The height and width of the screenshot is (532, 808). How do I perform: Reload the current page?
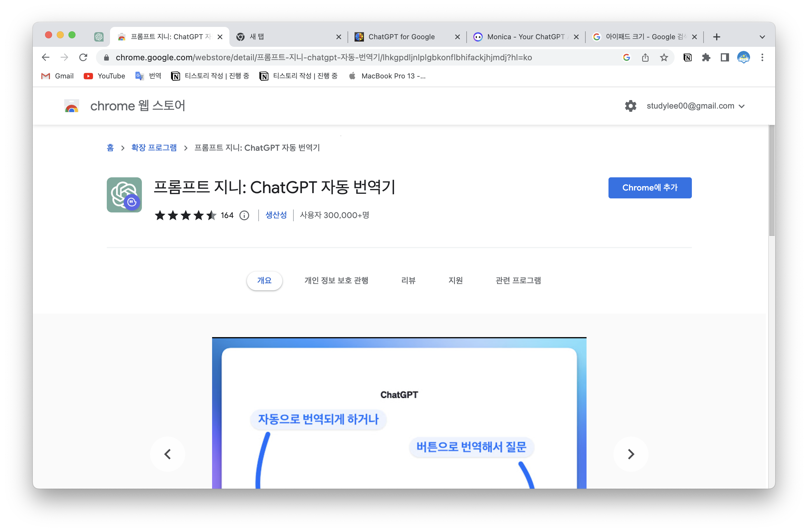83,57
